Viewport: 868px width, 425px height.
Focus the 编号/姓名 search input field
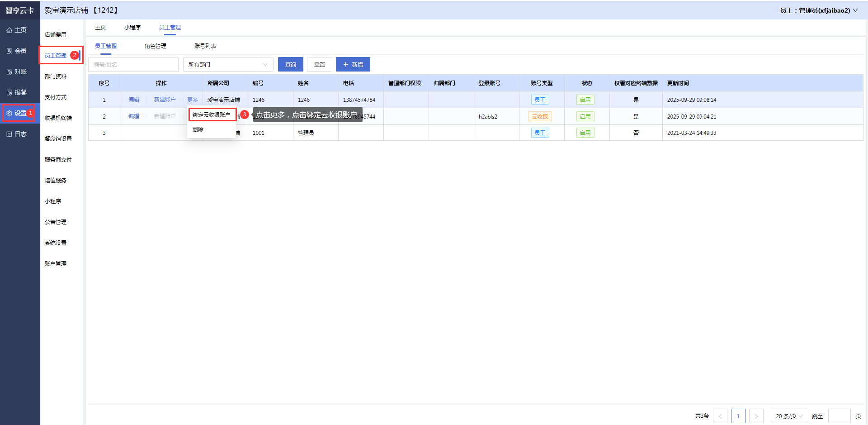pos(133,65)
